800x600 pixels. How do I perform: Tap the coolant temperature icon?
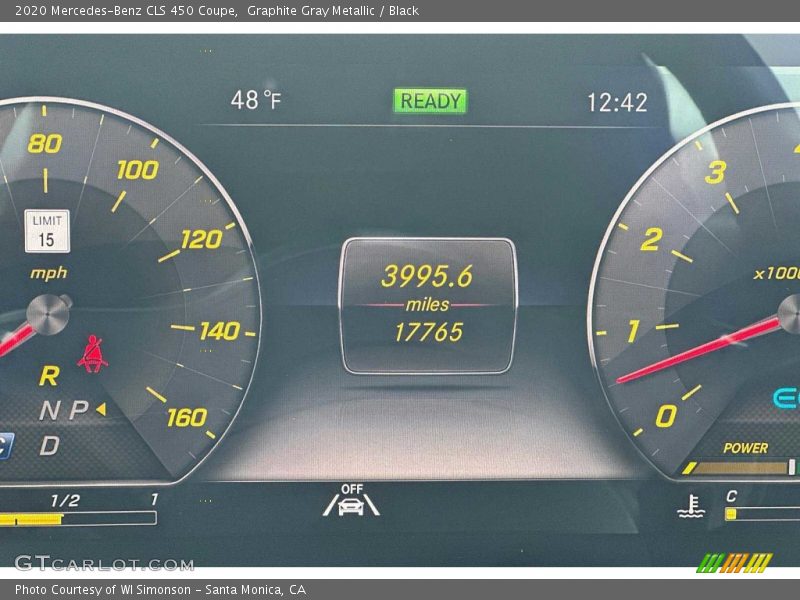coord(691,506)
